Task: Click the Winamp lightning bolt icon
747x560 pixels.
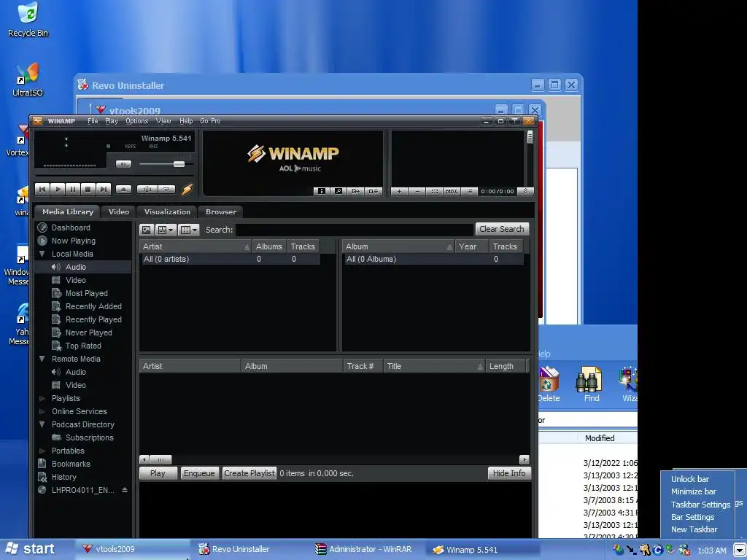Action: click(x=187, y=190)
